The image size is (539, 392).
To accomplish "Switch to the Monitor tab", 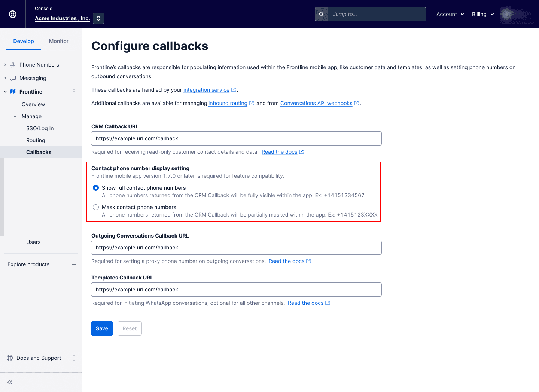I will coord(58,41).
